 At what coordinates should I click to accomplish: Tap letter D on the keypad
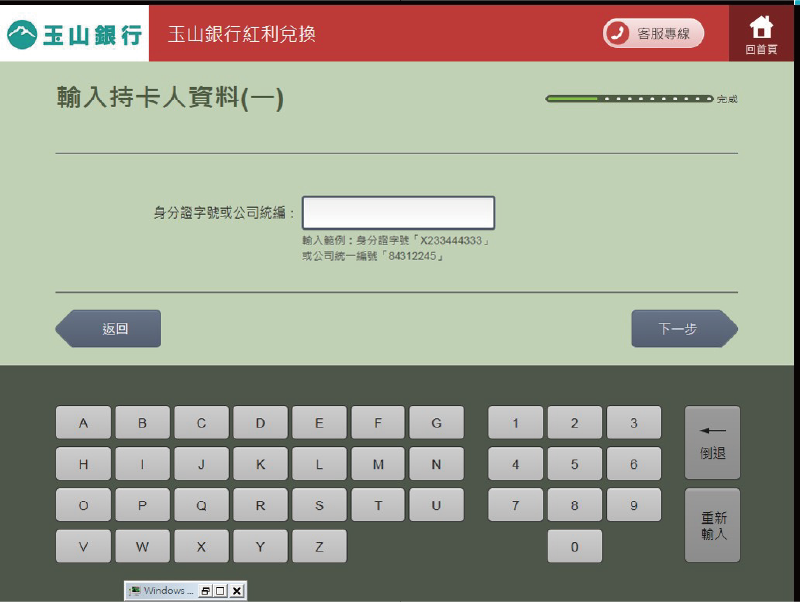(x=260, y=422)
